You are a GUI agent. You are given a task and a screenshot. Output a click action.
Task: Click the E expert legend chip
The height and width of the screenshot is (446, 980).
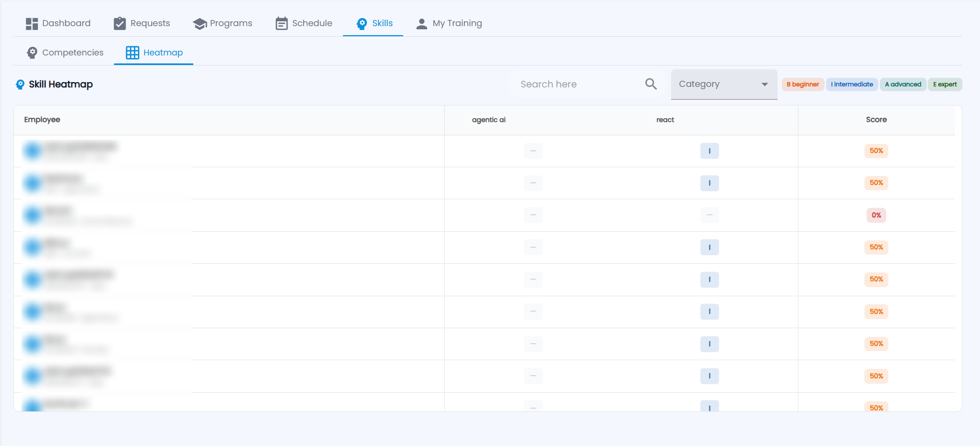[945, 84]
